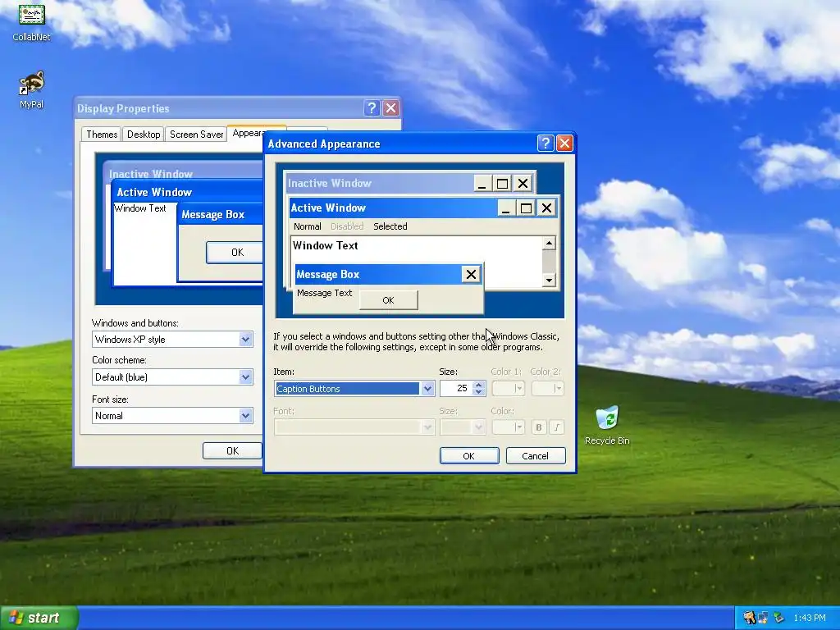The height and width of the screenshot is (630, 840).
Task: Click the help question mark in Advanced Appearance
Action: (546, 143)
